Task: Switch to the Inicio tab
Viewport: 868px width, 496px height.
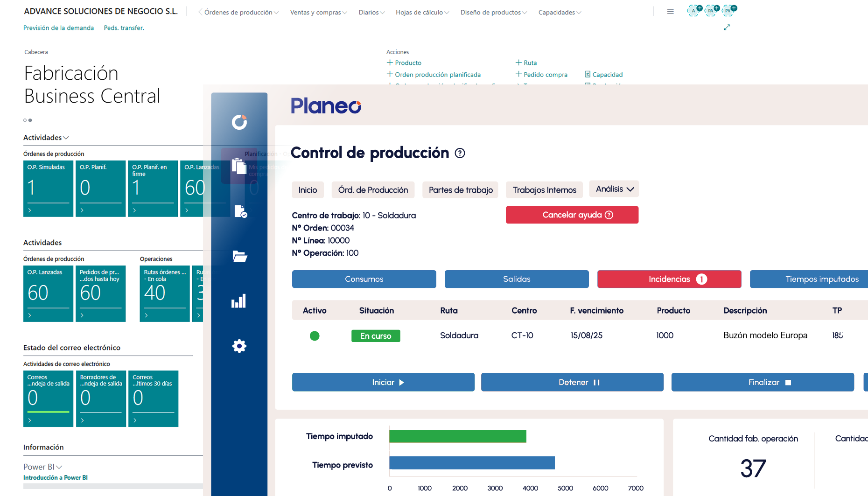Action: click(x=308, y=190)
